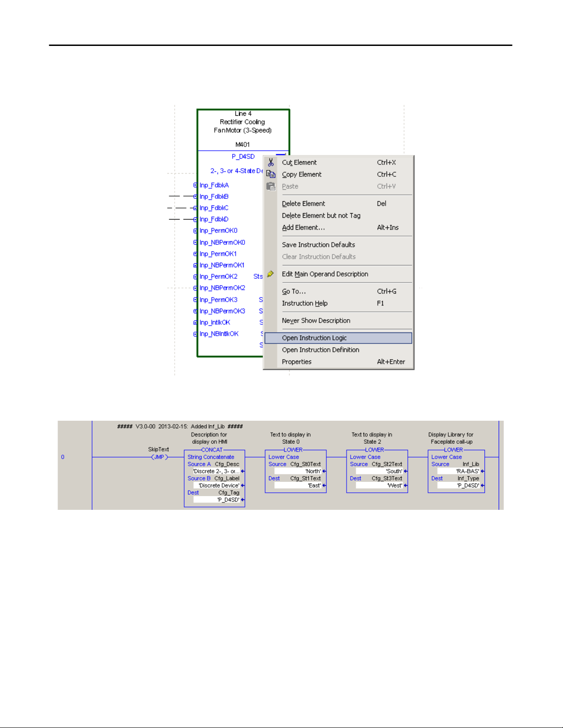
Task: Select the CONCAT instruction title
Action: point(212,450)
